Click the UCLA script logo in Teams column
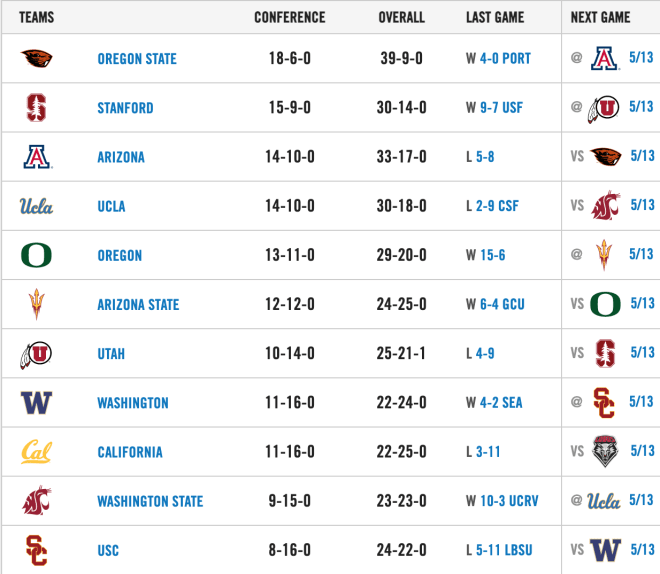Screen dimensions: 660x574 36,206
